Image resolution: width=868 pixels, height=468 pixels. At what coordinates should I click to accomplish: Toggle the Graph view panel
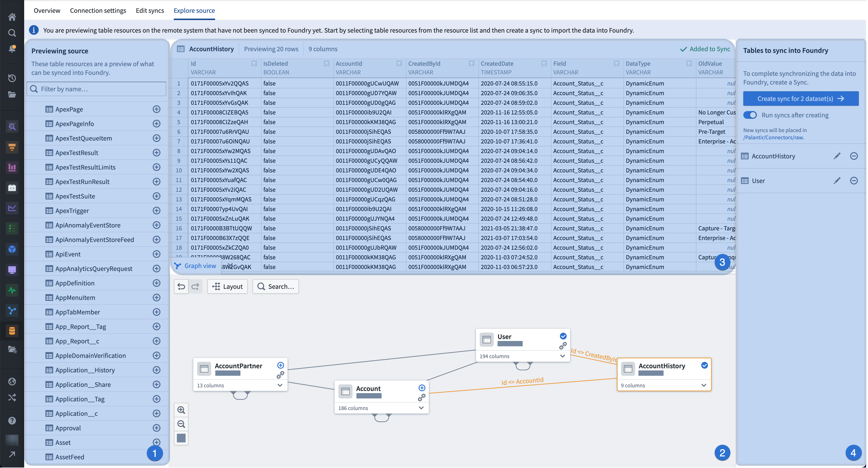[x=196, y=266]
